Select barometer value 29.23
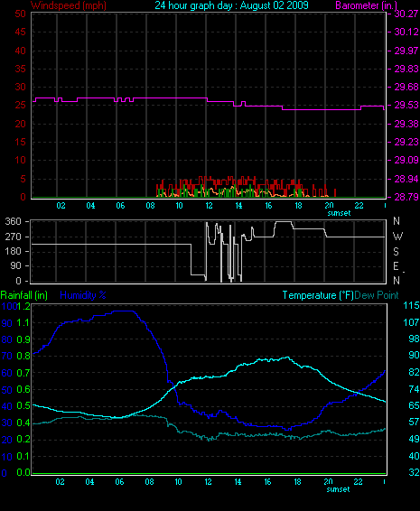 406,142
